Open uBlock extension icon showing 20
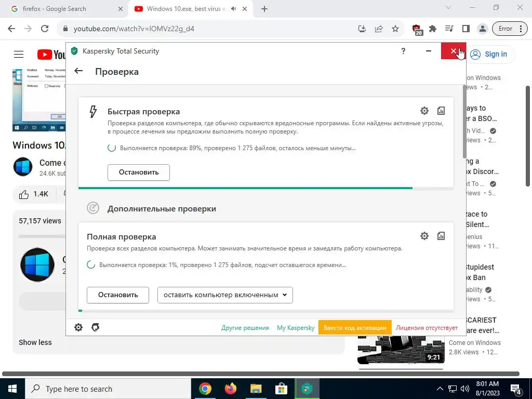This screenshot has width=532, height=399. 417,30
